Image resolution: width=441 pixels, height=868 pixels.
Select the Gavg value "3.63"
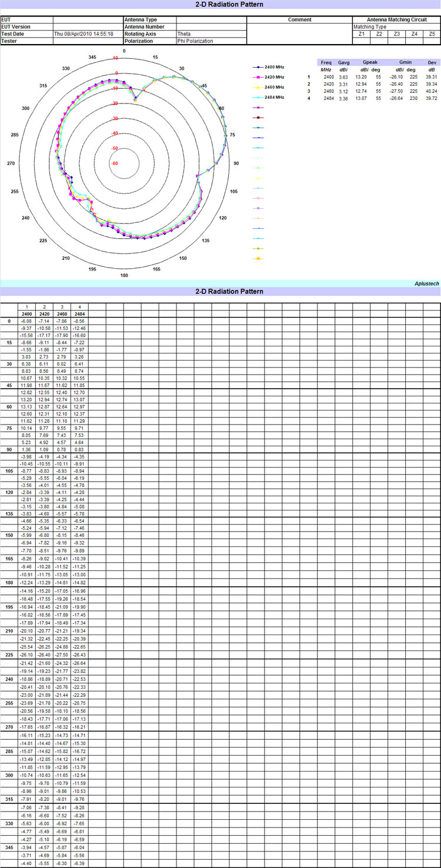tap(344, 76)
